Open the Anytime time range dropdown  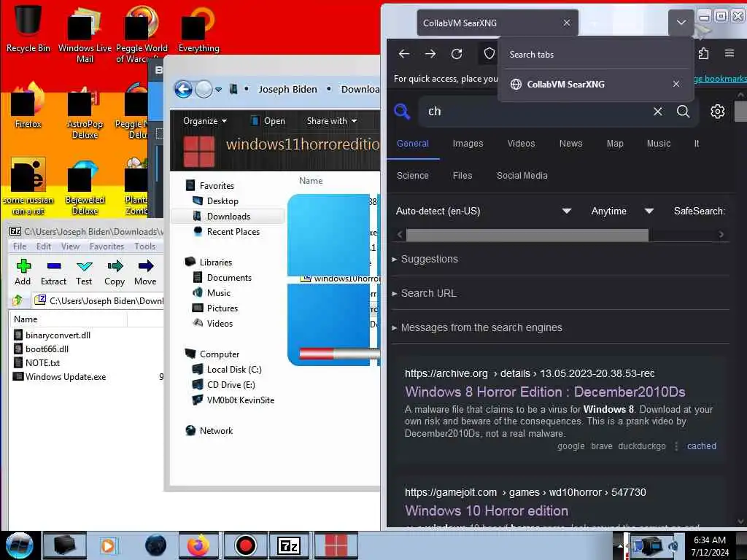pos(622,211)
